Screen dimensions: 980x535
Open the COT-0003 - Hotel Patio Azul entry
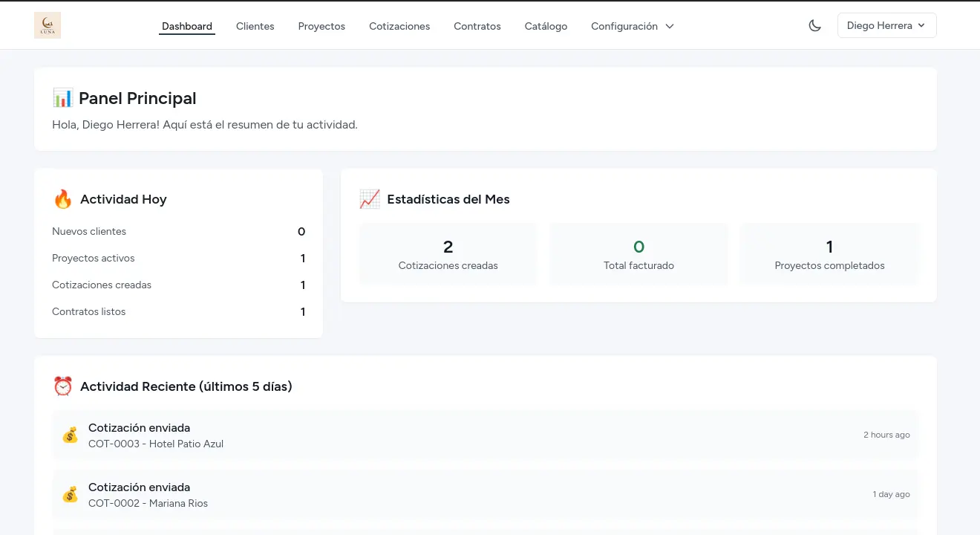(485, 435)
